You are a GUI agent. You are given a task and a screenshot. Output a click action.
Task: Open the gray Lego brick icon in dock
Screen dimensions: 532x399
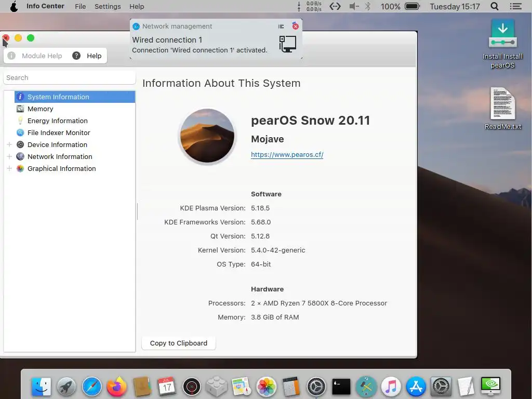click(x=217, y=387)
